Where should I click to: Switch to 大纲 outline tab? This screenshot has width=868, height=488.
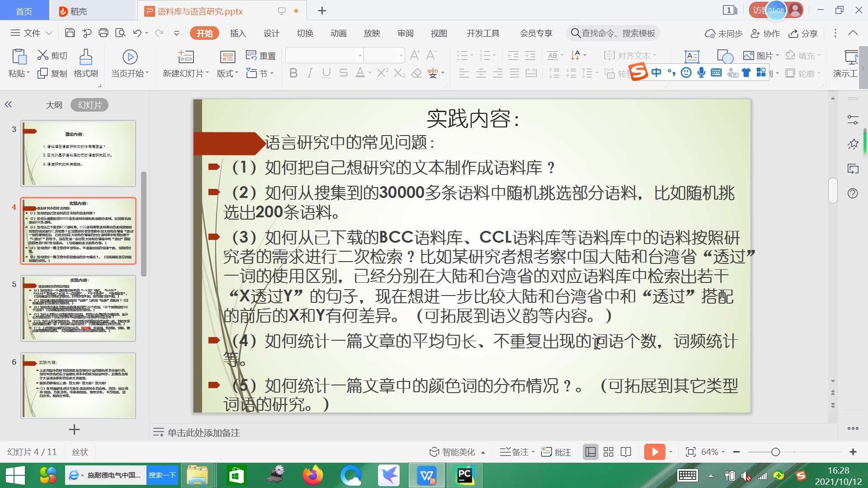coord(54,105)
